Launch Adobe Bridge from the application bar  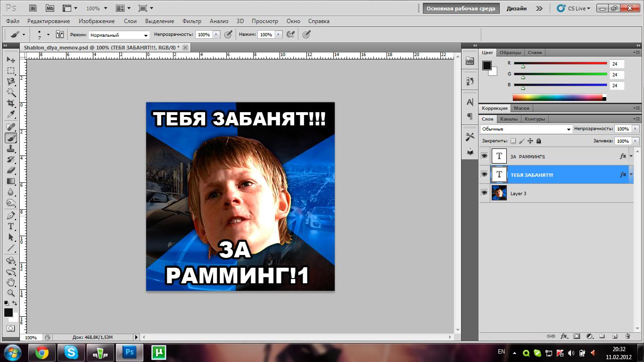pos(33,8)
